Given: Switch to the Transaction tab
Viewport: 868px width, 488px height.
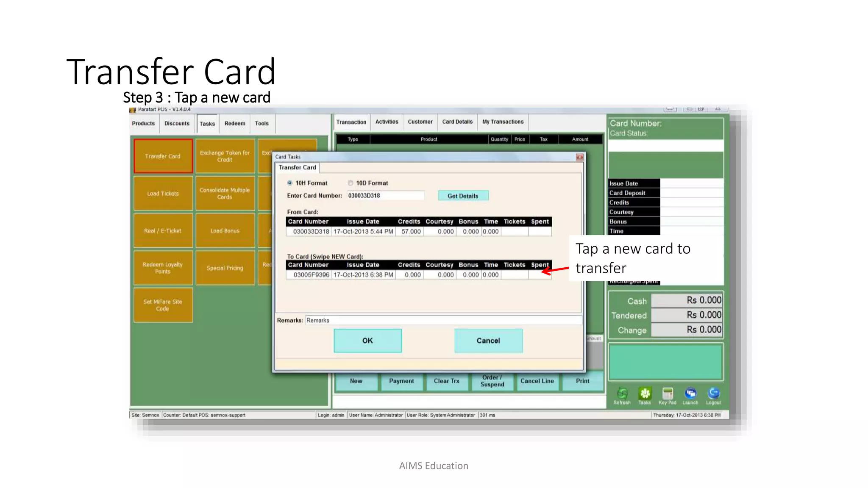Looking at the screenshot, I should pos(351,122).
